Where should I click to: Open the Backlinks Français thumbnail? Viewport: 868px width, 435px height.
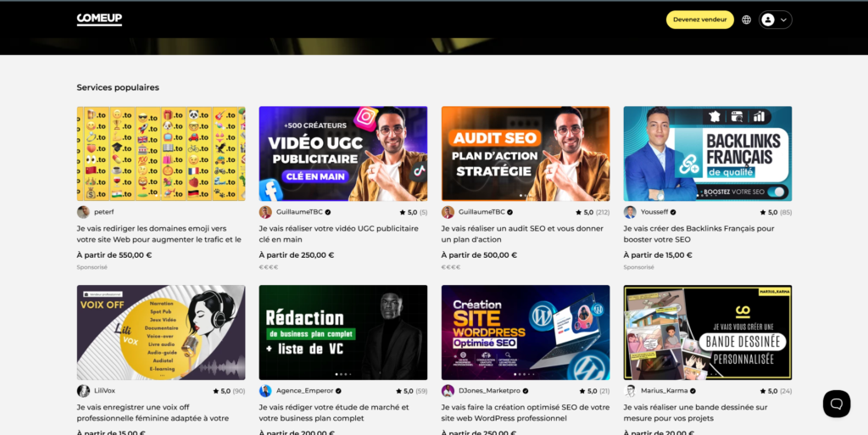point(708,153)
